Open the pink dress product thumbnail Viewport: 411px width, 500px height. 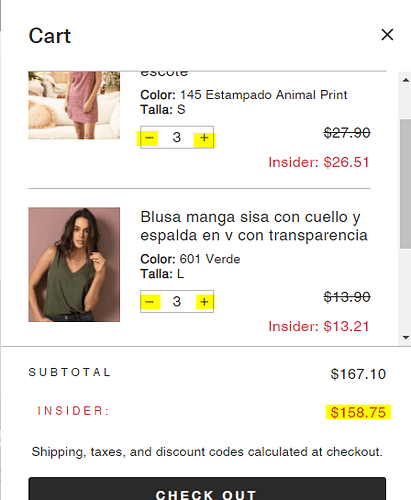(74, 105)
